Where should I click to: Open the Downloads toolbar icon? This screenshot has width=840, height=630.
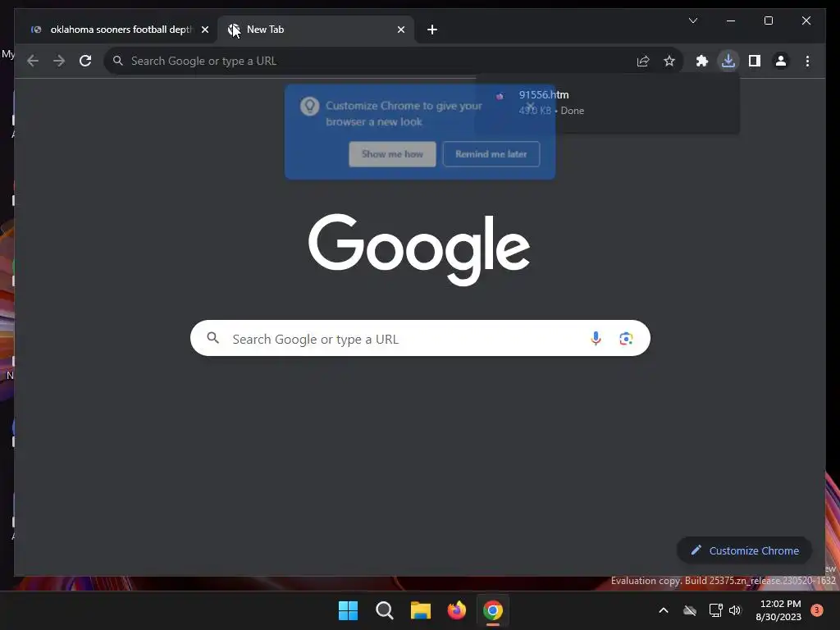[728, 61]
